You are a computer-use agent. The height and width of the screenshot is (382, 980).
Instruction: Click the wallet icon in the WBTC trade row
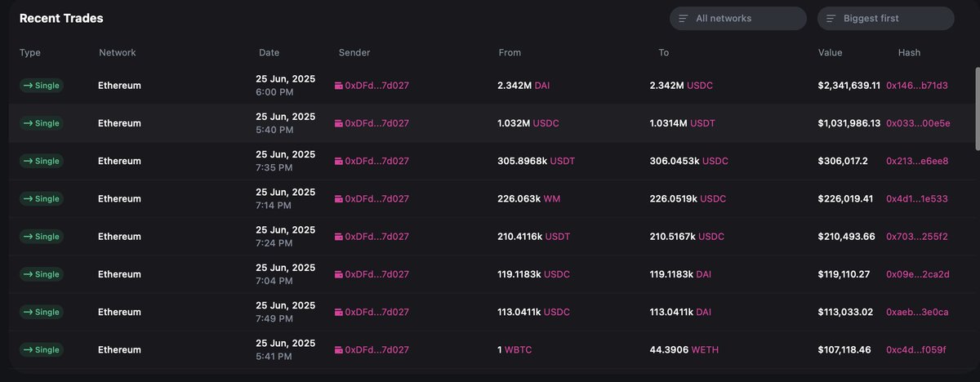[x=339, y=349]
